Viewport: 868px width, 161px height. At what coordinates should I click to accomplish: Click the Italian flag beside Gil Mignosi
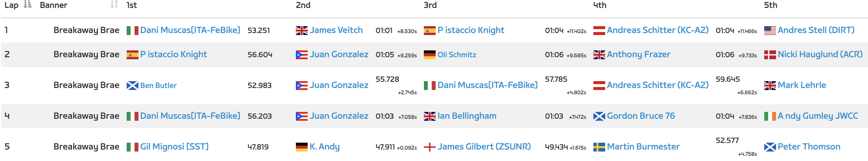pos(132,147)
